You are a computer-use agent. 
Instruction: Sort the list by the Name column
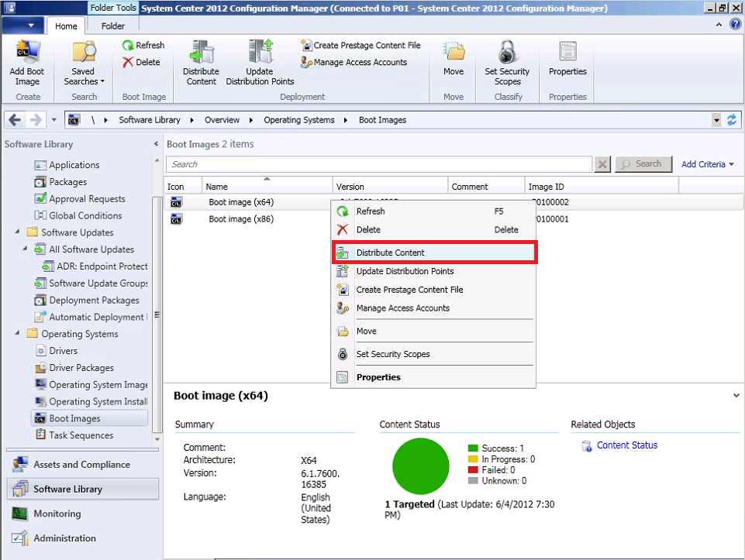click(267, 187)
